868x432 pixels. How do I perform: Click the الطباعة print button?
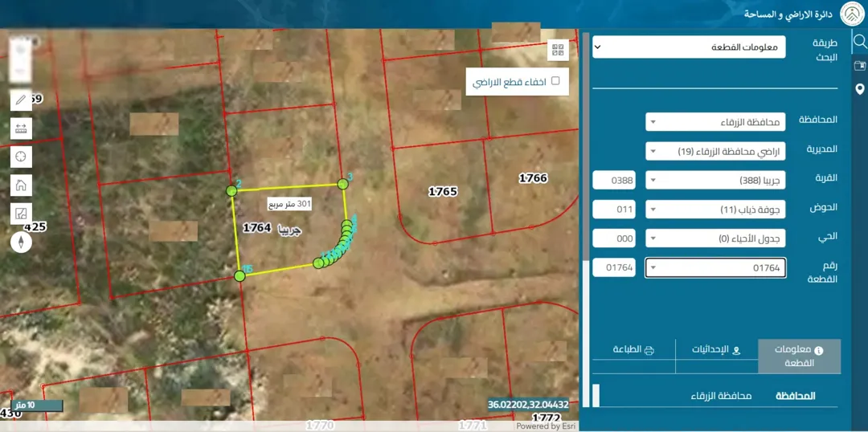pos(634,350)
